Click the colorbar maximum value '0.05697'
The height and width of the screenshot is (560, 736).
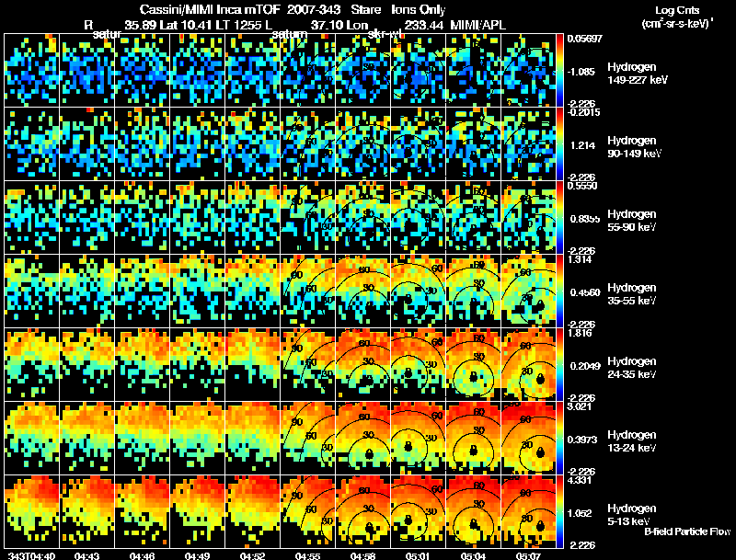coord(584,39)
